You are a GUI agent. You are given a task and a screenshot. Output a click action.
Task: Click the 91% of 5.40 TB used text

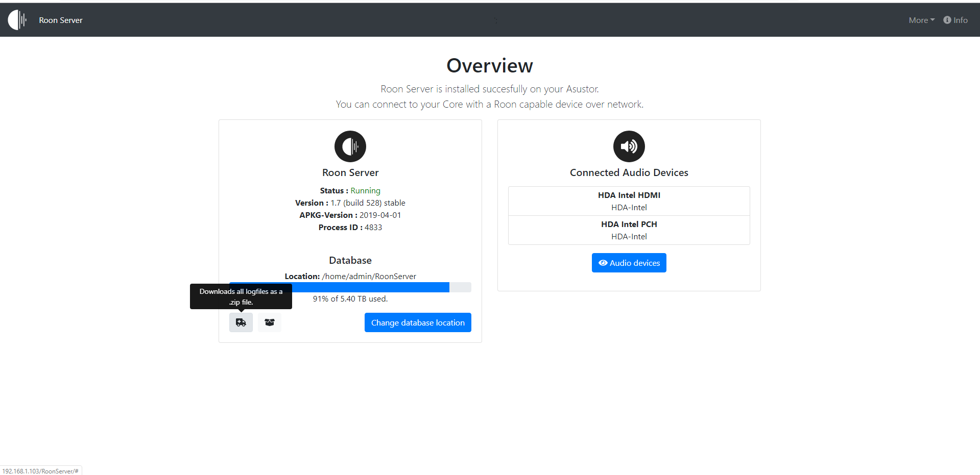pos(350,299)
